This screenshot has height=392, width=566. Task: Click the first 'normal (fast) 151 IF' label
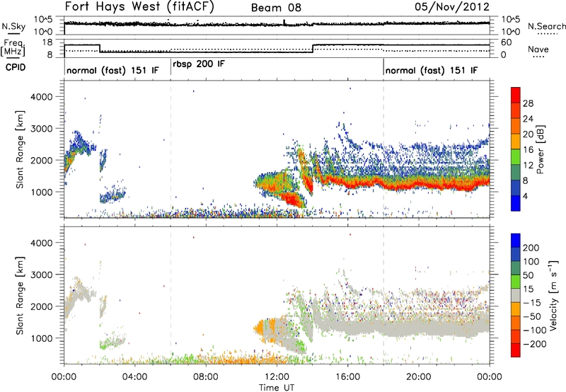pos(112,70)
